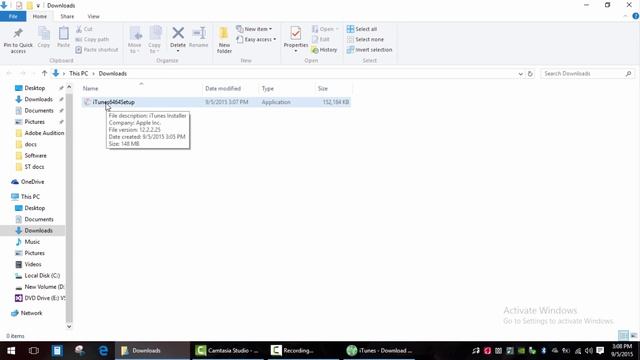Open Videos under This PC
Screen dimensions: 640x360
[x=33, y=264]
